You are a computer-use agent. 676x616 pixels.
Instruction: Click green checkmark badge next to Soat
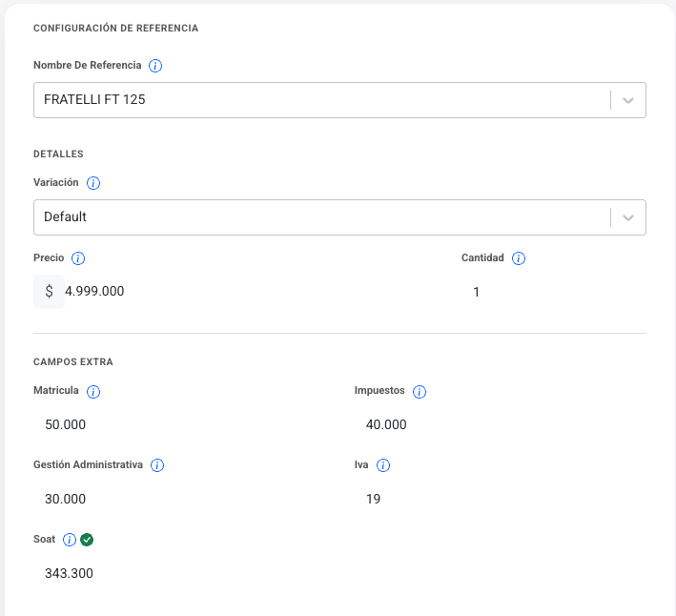click(87, 541)
